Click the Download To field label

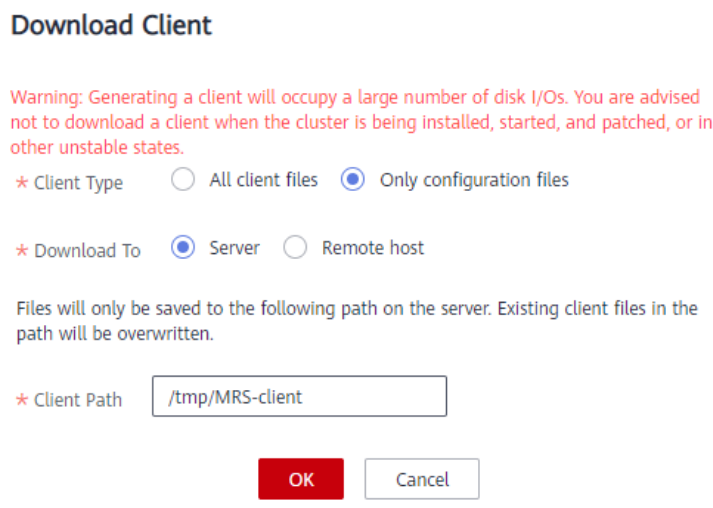87,251
